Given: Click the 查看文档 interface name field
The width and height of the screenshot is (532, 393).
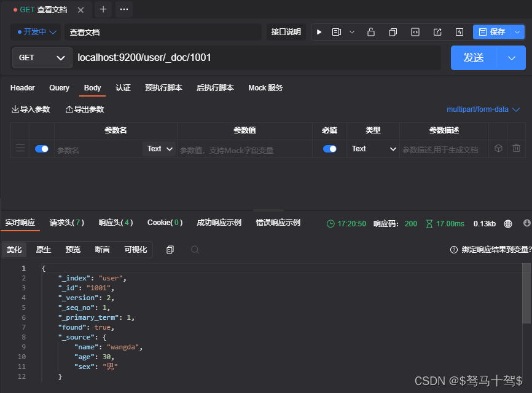Looking at the screenshot, I should [163, 32].
